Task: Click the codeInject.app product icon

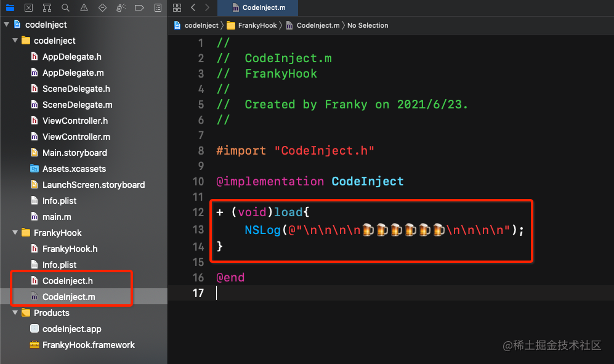Action: (x=34, y=329)
